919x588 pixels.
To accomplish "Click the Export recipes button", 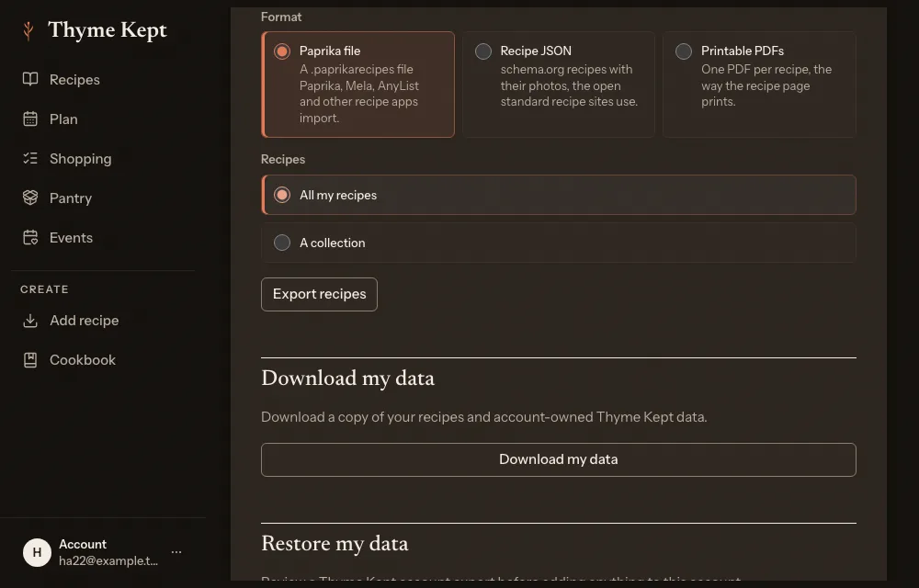I will tap(319, 294).
